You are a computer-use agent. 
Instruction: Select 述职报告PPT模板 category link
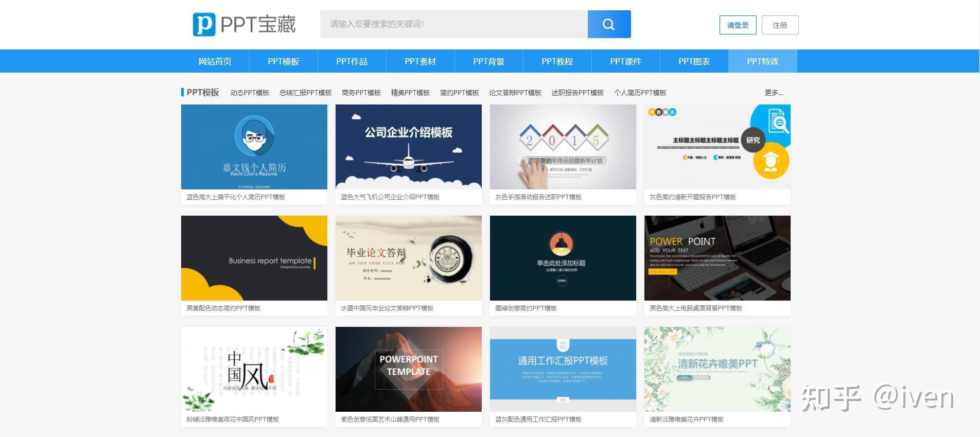(577, 93)
